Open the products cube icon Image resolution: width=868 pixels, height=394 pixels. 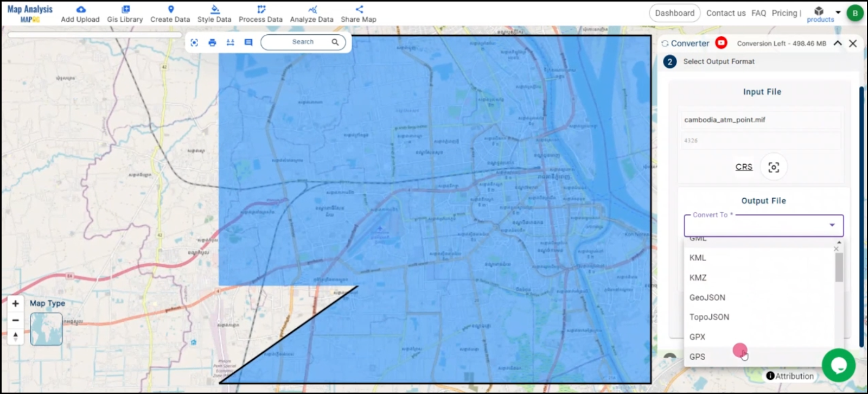pos(819,11)
